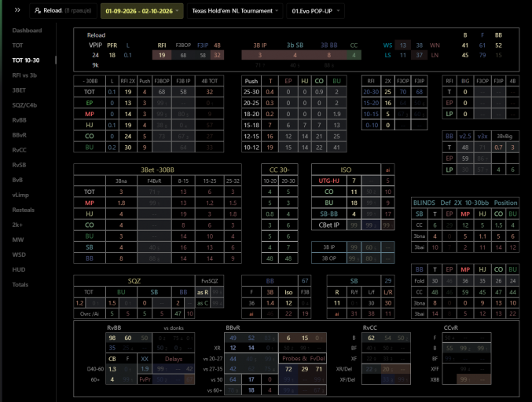Click the CCvR section heading
This screenshot has height=402, width=532.
point(451,327)
